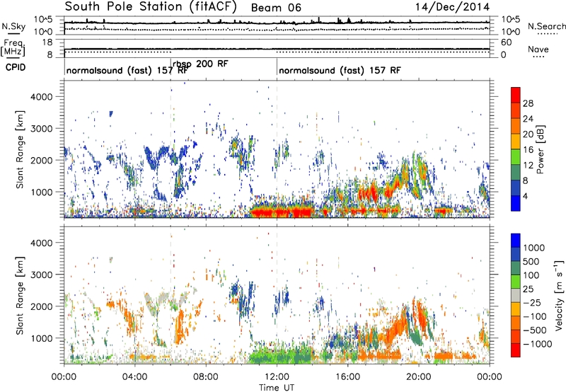Click the 'Nave' legend label
This screenshot has height=392, width=566.
click(x=538, y=49)
